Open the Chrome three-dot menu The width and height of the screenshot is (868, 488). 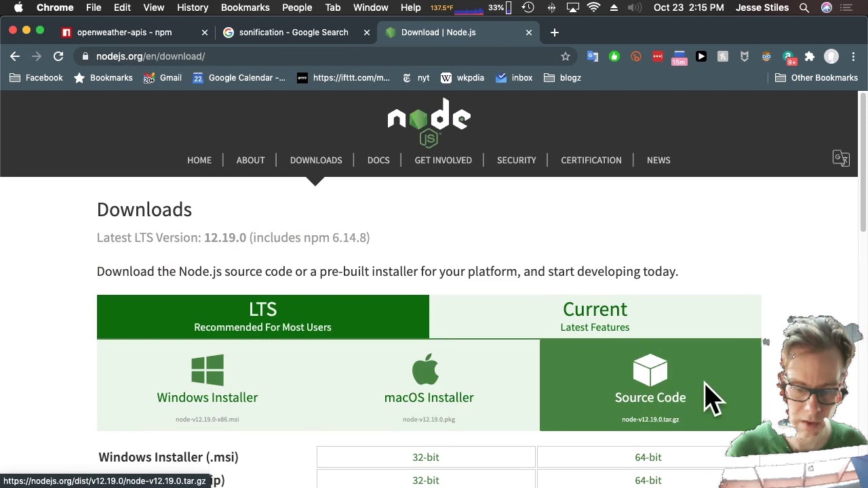[853, 56]
